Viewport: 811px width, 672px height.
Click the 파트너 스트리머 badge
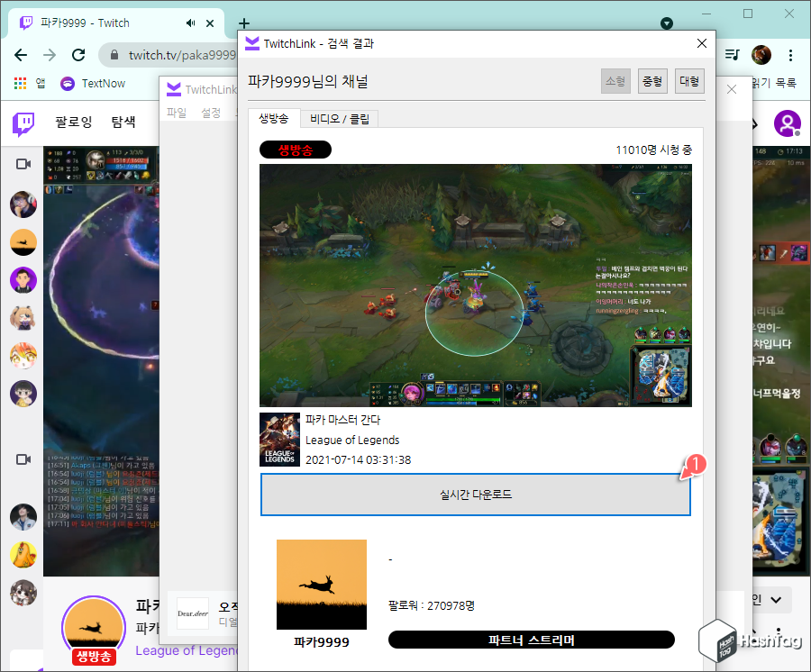point(531,640)
